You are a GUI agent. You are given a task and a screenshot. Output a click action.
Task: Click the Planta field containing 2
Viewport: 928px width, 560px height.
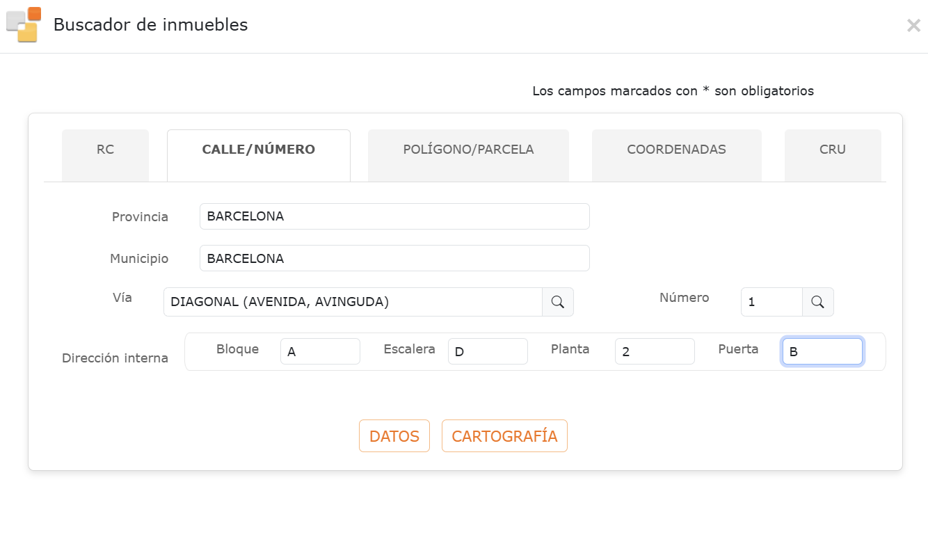pyautogui.click(x=655, y=351)
